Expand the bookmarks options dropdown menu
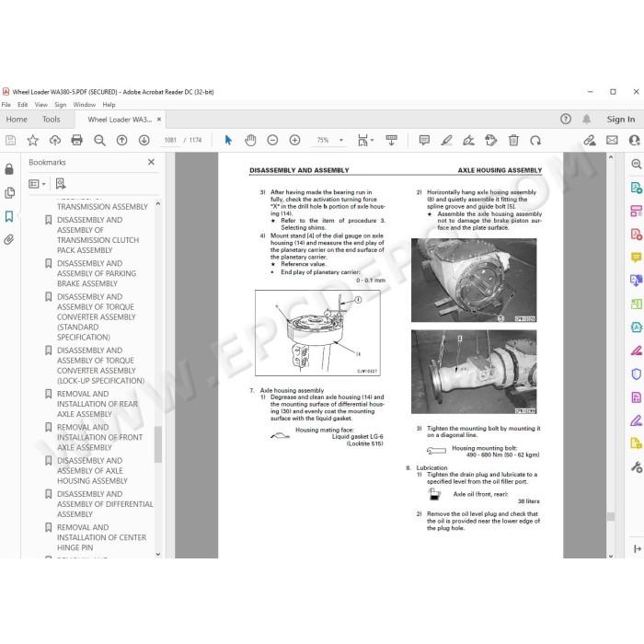644x644 pixels. (x=37, y=184)
